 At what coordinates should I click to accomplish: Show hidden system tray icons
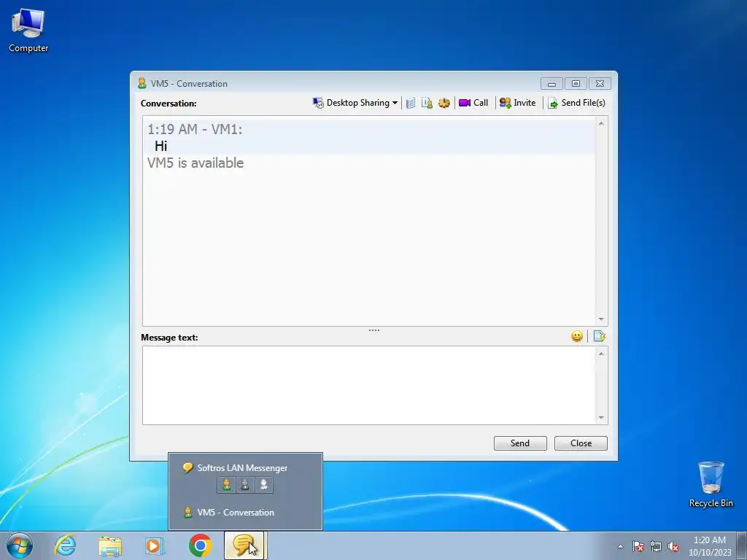pyautogui.click(x=620, y=546)
